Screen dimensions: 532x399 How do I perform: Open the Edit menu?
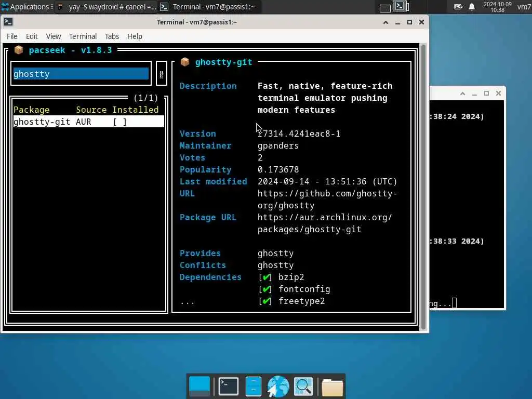(x=32, y=36)
